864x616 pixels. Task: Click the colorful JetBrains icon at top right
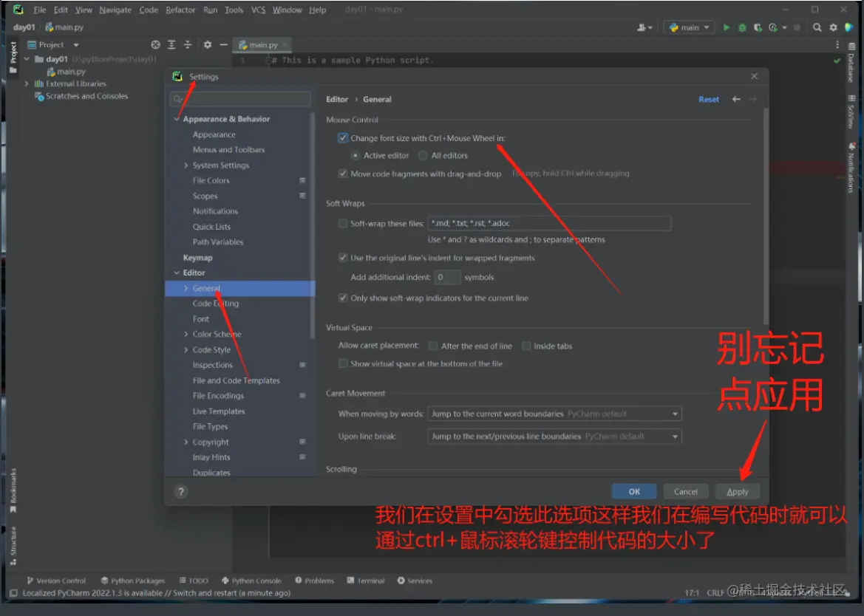tap(849, 27)
